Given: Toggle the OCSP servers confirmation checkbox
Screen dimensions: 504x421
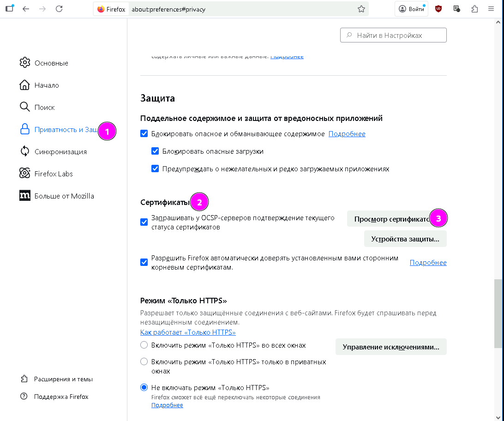Looking at the screenshot, I should coord(144,222).
